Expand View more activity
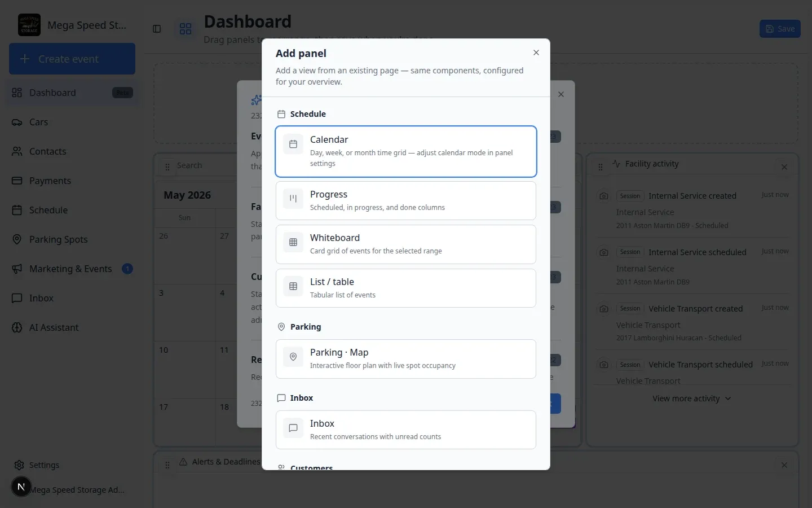The height and width of the screenshot is (508, 812). [691, 398]
